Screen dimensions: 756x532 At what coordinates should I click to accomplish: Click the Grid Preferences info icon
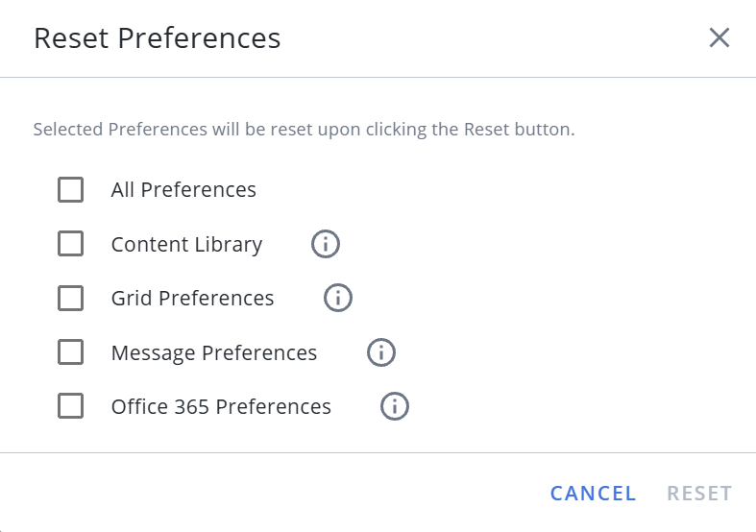tap(338, 299)
